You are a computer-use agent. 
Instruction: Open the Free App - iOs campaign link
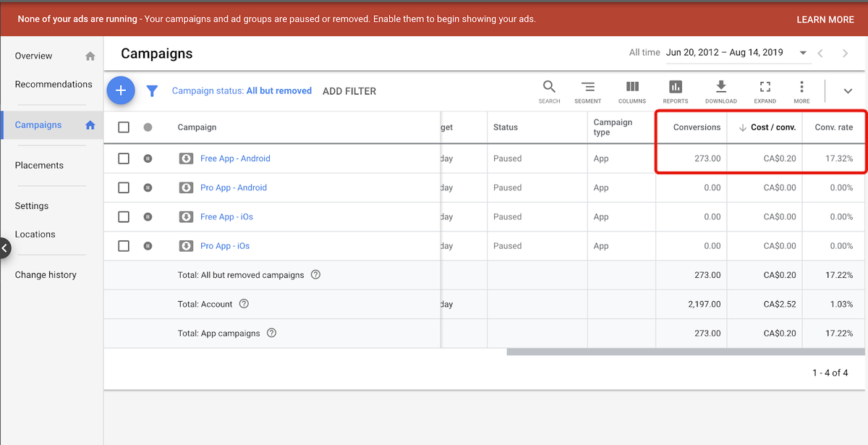coord(226,216)
